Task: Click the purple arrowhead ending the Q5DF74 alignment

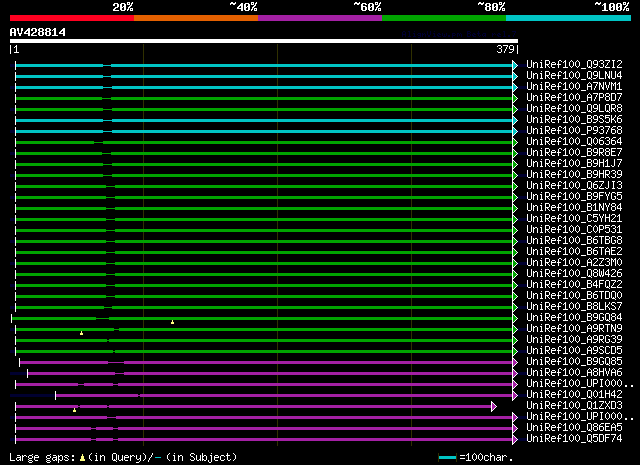Action: click(515, 440)
